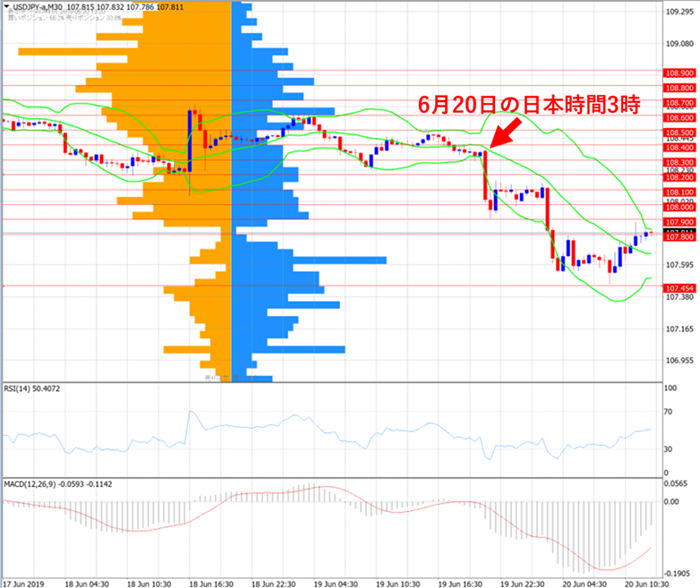Screen dimensions: 700x588
Task: Click the 108.900 red price level label
Action: point(679,73)
